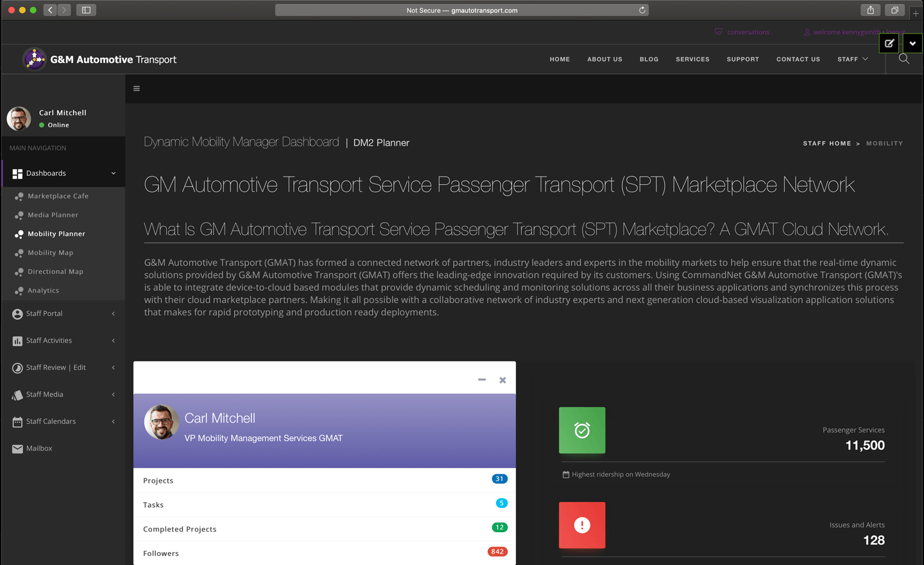Click the hamburger menu icon to collapse sidebar
Screen dimensions: 924x565
coord(137,89)
